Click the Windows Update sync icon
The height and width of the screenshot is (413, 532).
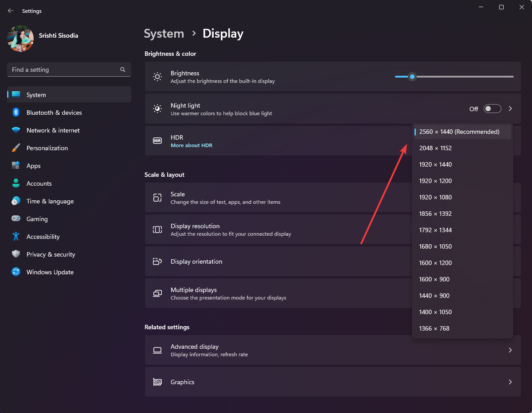tap(16, 272)
